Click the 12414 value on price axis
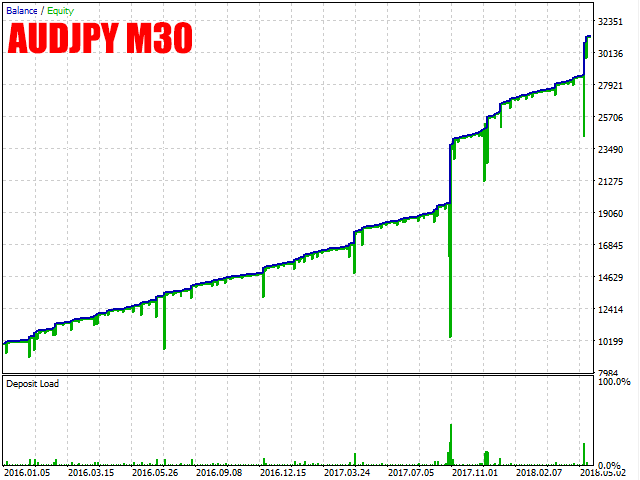This screenshot has height=480, width=640. (x=612, y=310)
